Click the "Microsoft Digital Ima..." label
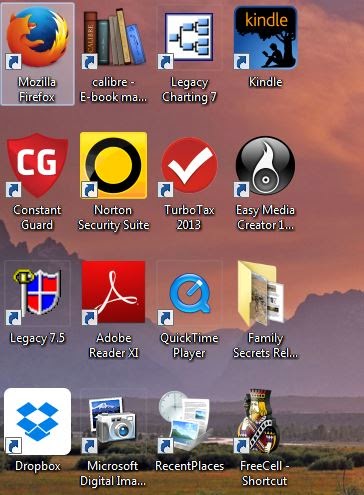 pyautogui.click(x=113, y=473)
